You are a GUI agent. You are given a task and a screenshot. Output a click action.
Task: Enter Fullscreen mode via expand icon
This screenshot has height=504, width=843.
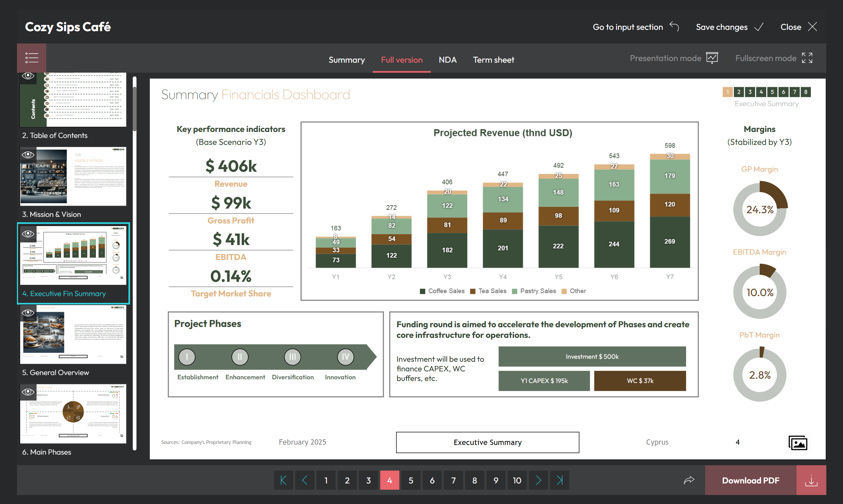coord(806,58)
